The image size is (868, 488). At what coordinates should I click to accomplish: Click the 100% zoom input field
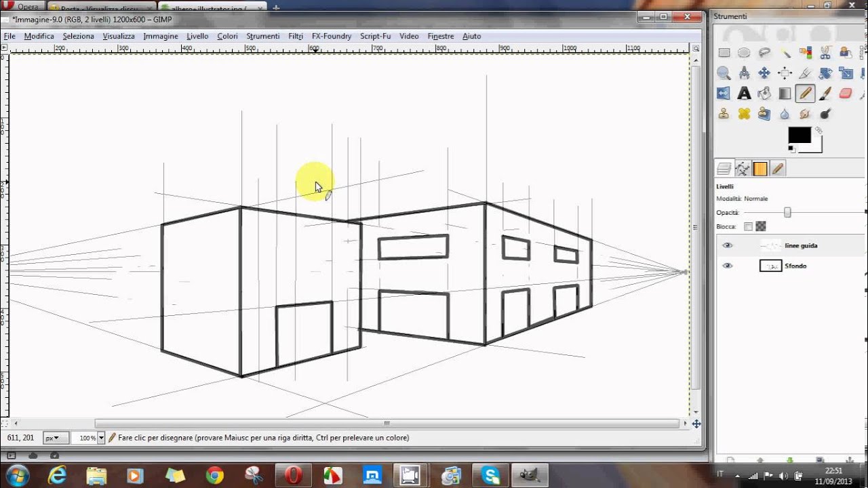pos(84,438)
